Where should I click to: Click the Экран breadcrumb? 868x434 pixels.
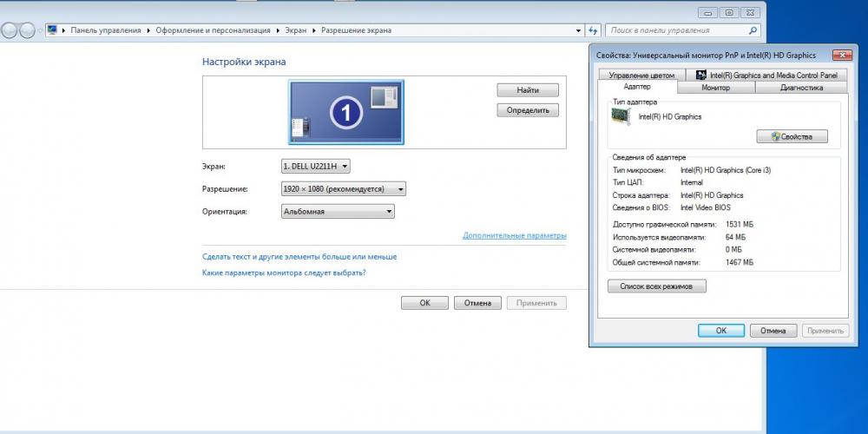296,30
